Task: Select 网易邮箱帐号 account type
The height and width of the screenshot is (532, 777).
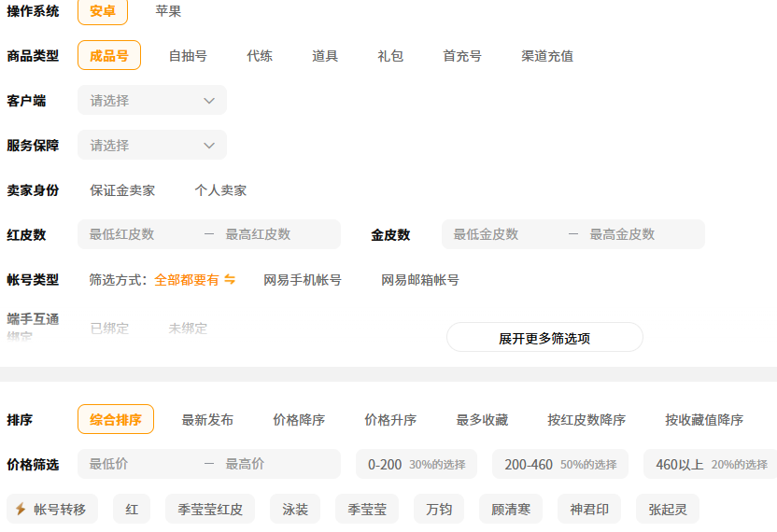Action: [x=420, y=280]
